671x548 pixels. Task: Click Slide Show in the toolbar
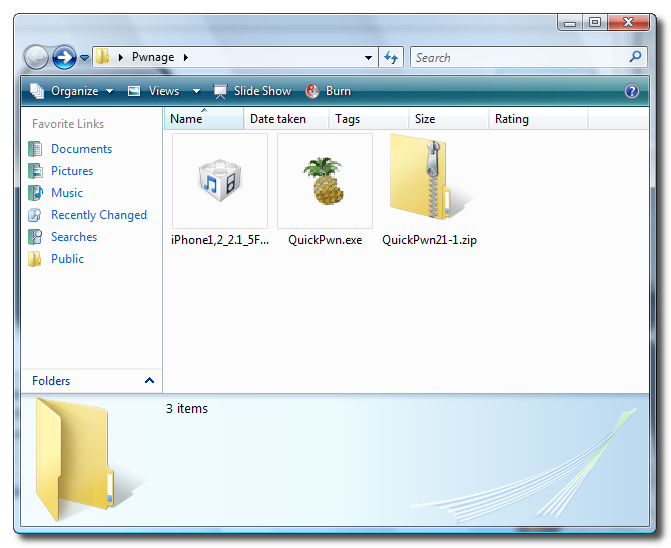tap(252, 91)
